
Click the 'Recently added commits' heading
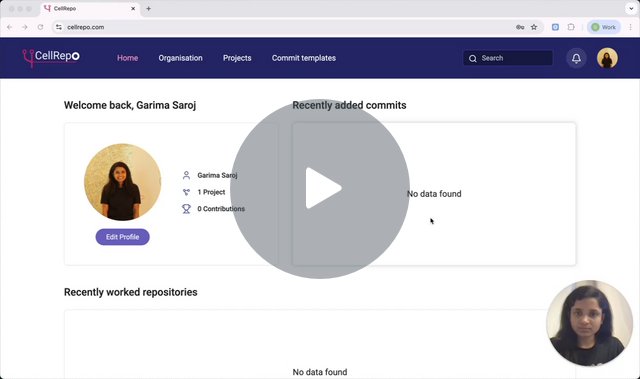point(349,105)
